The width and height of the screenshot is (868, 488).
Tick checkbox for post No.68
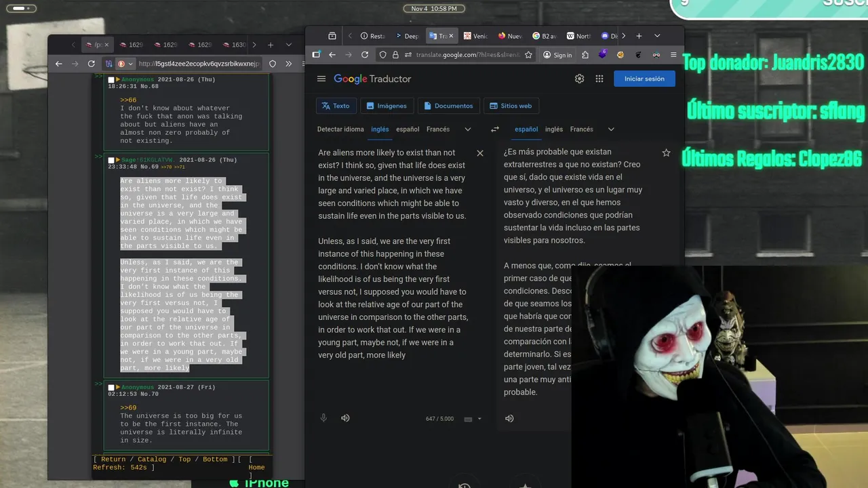[111, 80]
